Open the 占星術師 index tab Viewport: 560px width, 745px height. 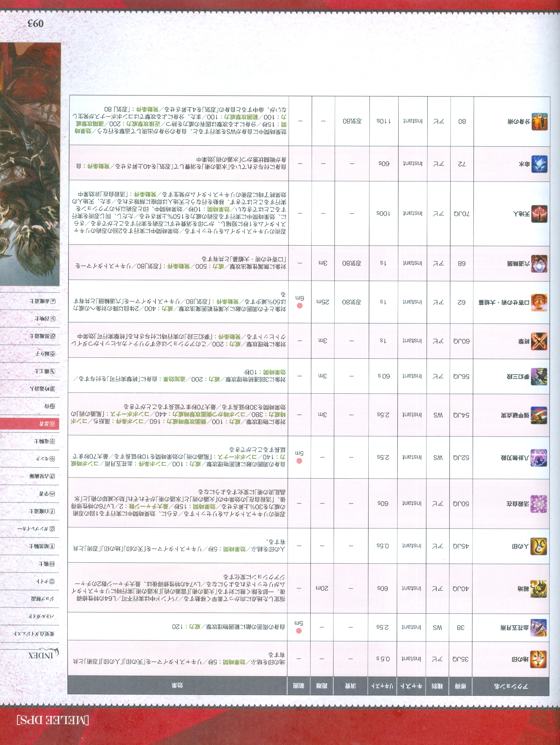coord(42,476)
